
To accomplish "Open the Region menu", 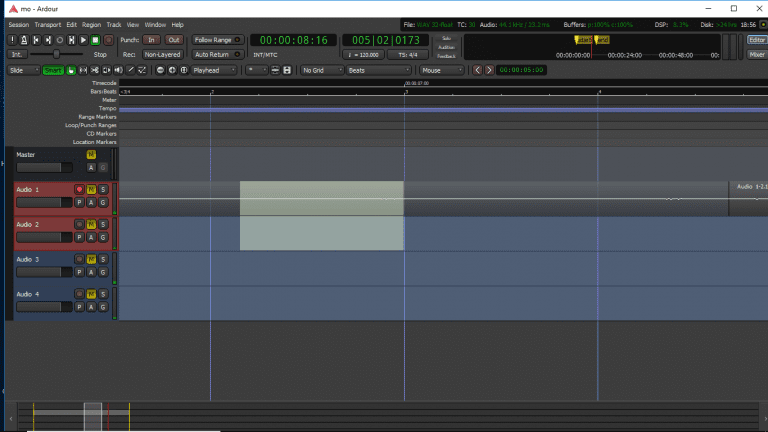I will pos(91,24).
